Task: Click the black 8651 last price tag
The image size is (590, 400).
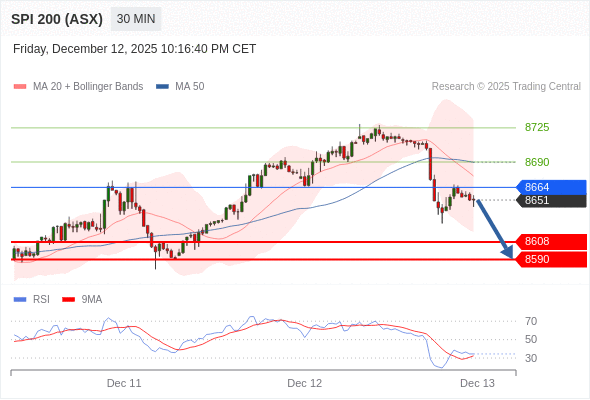Action: pos(551,200)
